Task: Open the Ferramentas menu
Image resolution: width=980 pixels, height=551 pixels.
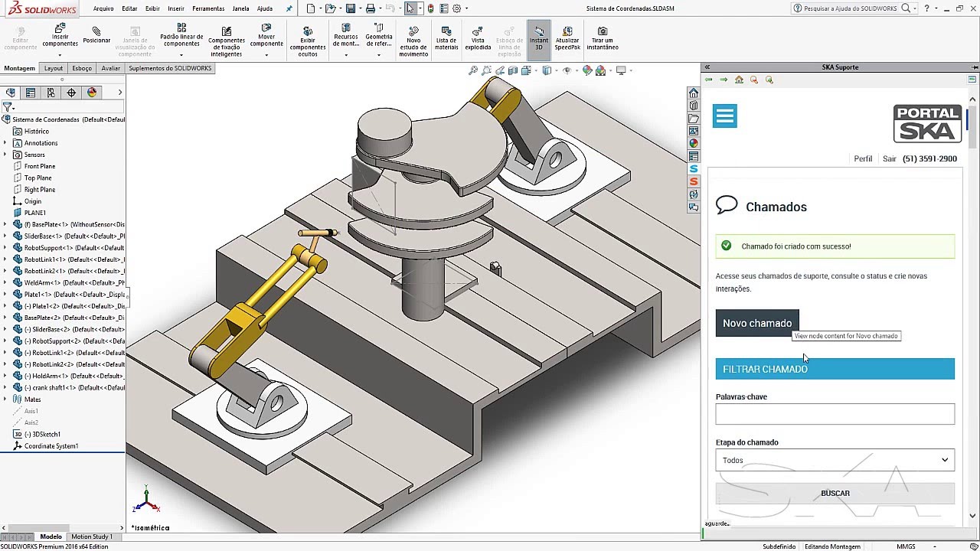Action: point(208,8)
